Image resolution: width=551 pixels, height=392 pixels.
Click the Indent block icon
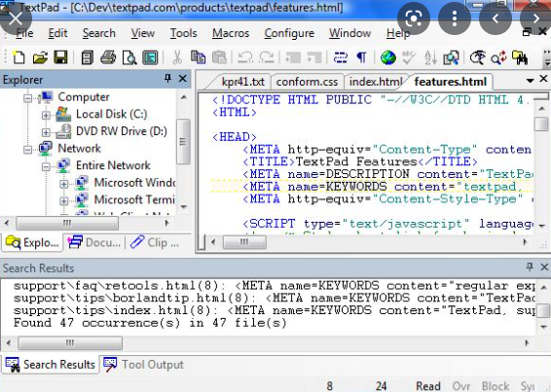pos(314,57)
